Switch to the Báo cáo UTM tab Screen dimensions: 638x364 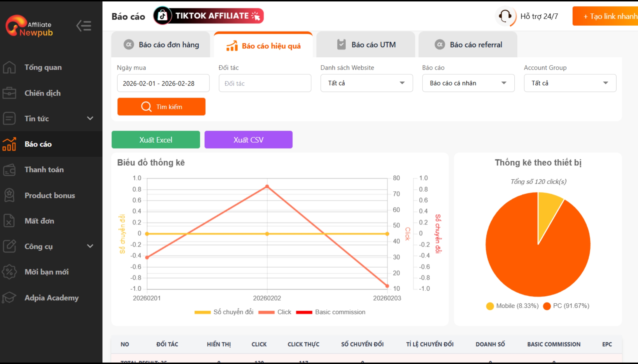pyautogui.click(x=366, y=44)
